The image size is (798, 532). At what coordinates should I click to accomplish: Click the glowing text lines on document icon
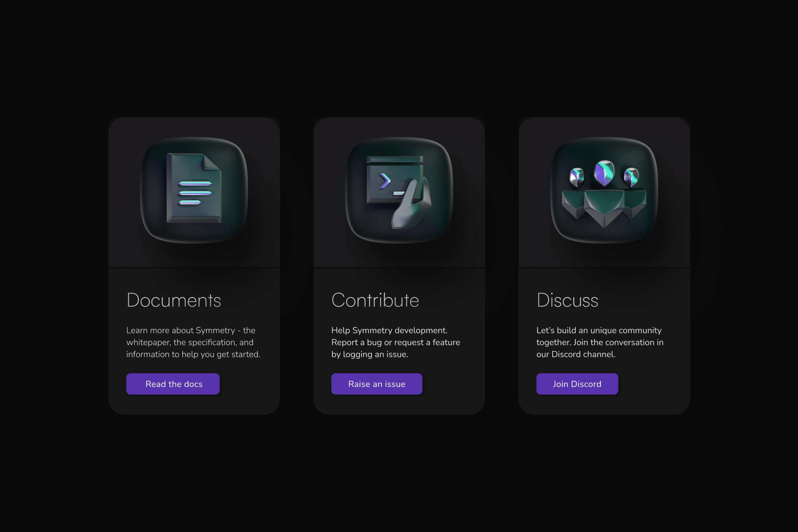click(195, 193)
